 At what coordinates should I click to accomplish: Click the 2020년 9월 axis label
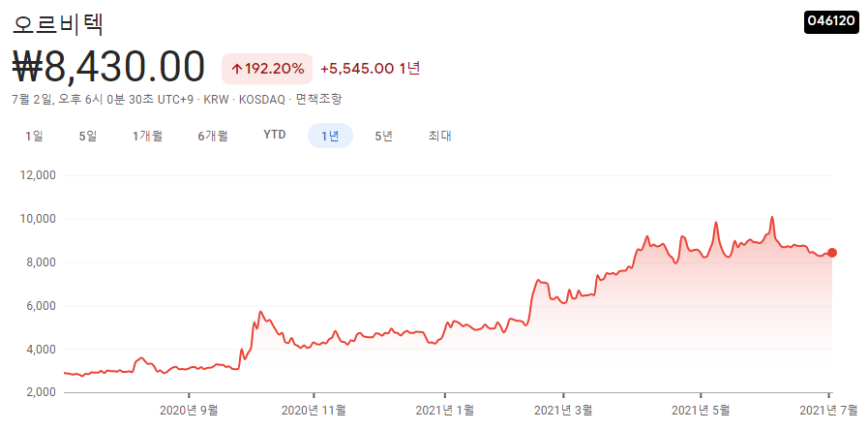coord(189,410)
